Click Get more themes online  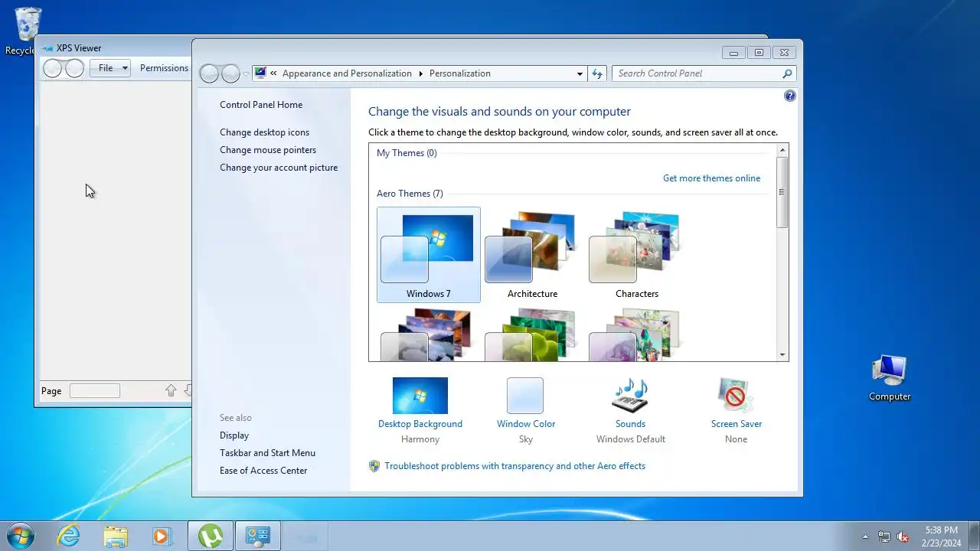pos(712,178)
